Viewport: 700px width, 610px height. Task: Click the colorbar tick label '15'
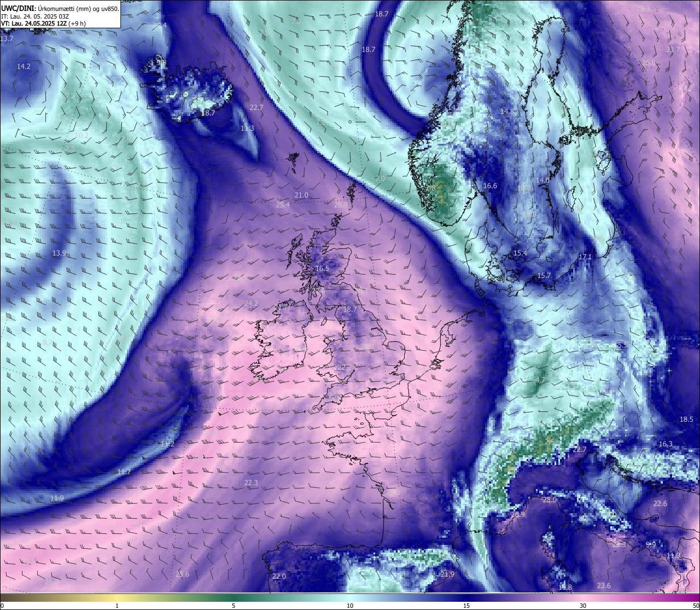click(466, 606)
